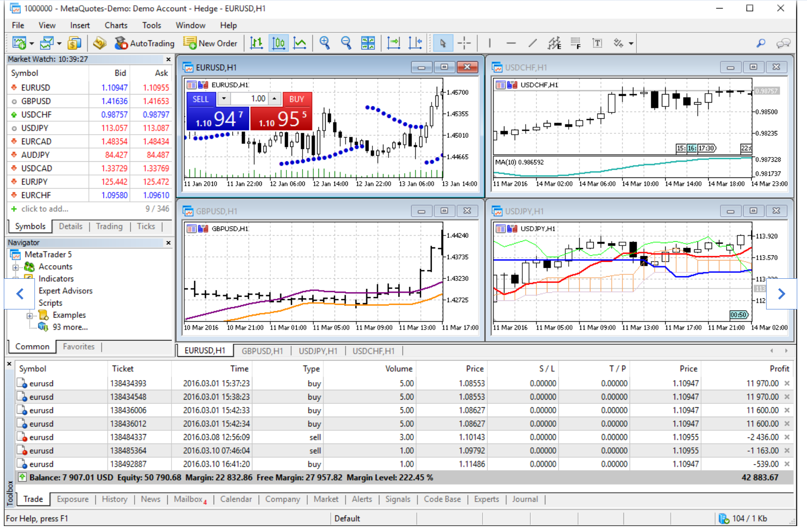Close position ticket 138484337 with its X
Image resolution: width=807 pixels, height=532 pixels.
(787, 437)
